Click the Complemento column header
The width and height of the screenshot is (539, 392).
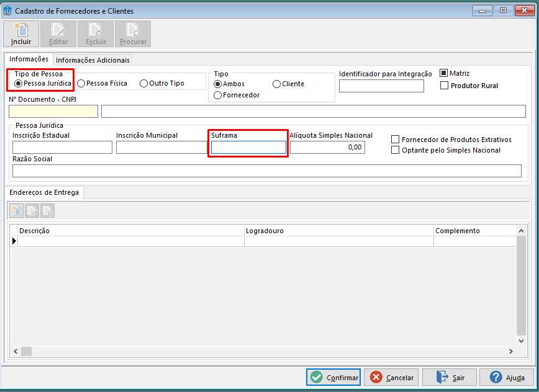(475, 231)
